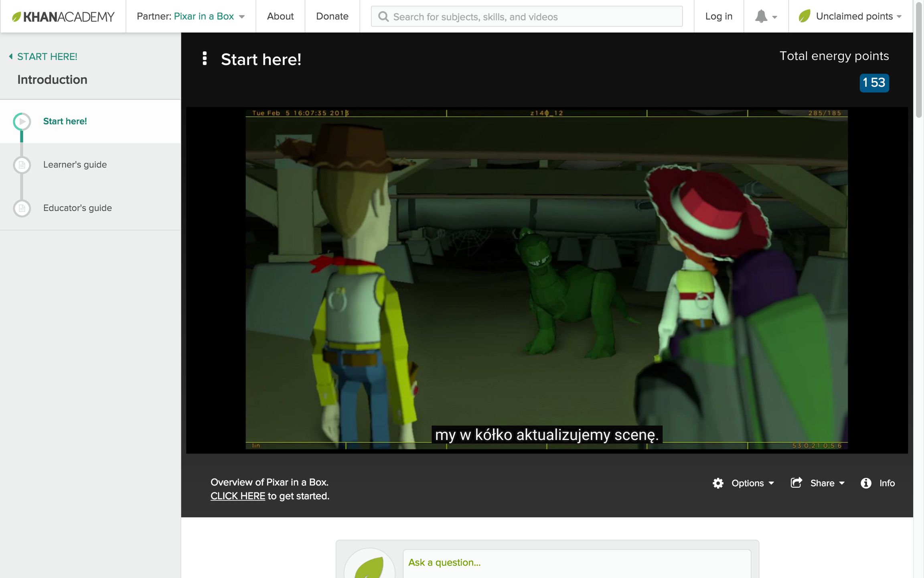Click the CLICK HERE link
This screenshot has width=924, height=578.
click(x=238, y=496)
